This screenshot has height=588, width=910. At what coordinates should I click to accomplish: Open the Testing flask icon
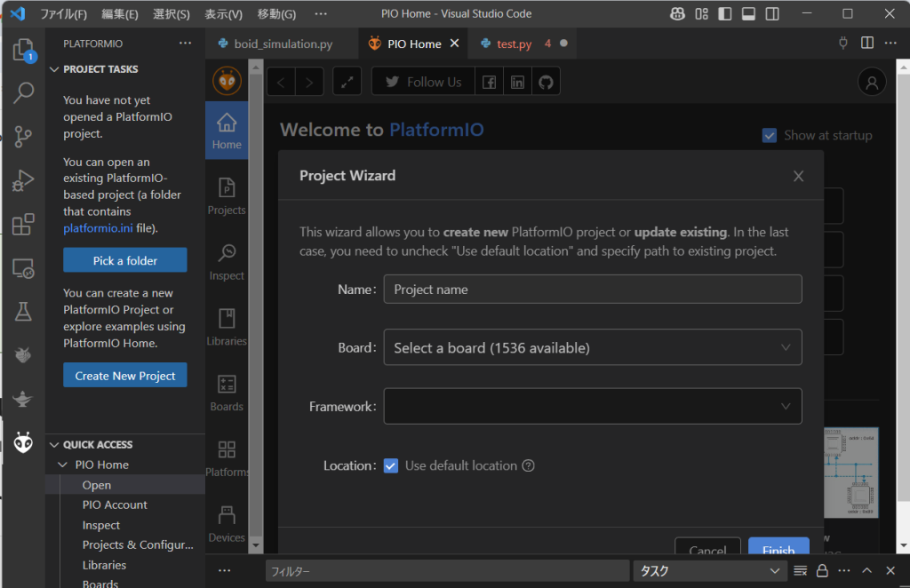tap(23, 311)
